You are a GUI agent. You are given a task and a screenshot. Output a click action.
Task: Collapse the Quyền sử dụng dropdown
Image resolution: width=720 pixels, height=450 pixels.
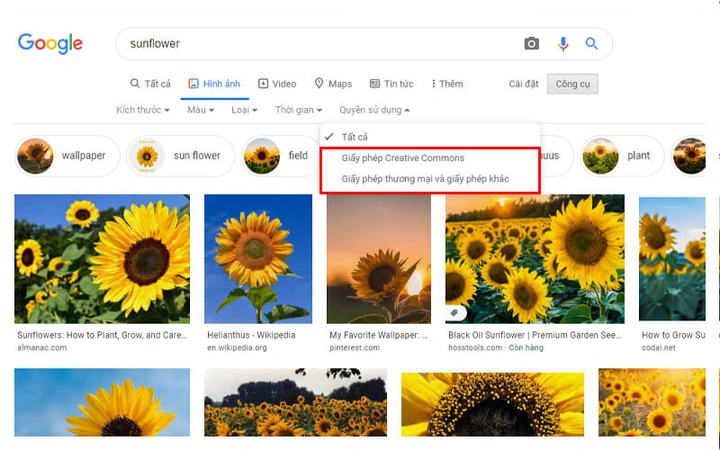[375, 110]
